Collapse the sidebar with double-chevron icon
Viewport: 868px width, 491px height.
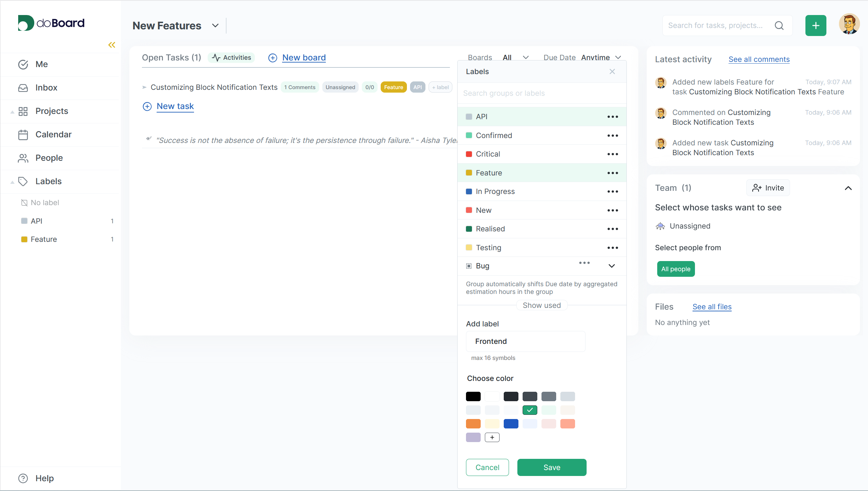(112, 45)
